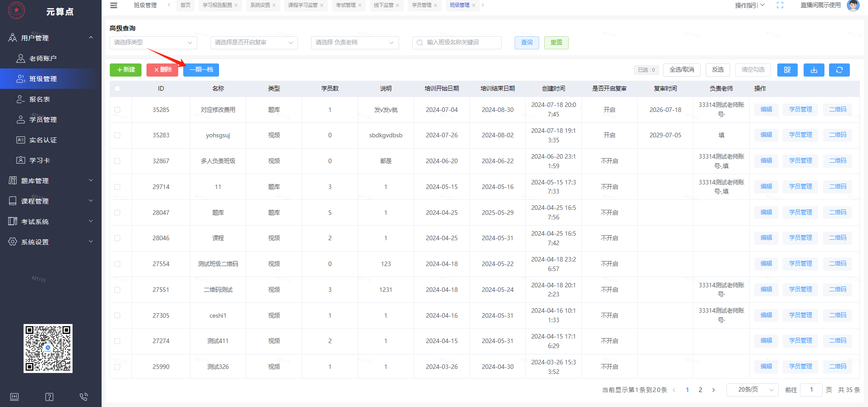The image size is (868, 407).
Task: Open the user avatar at top right
Action: [x=853, y=5]
